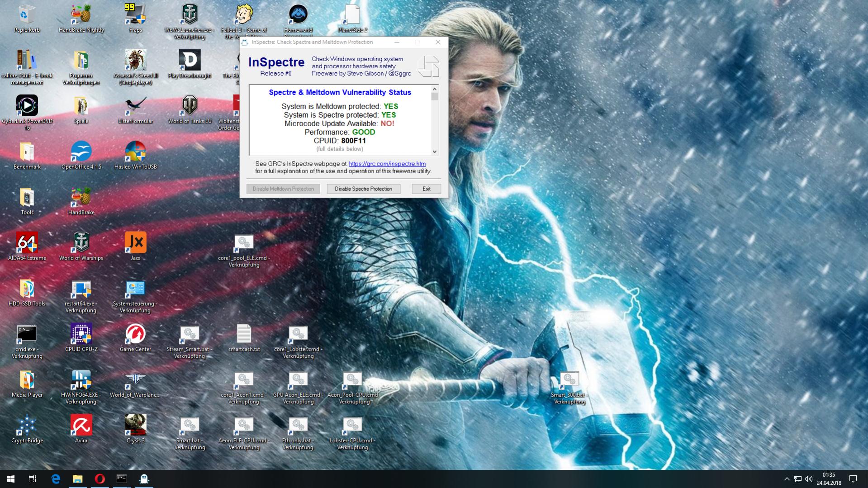Show hidden system tray icons

coord(787,479)
